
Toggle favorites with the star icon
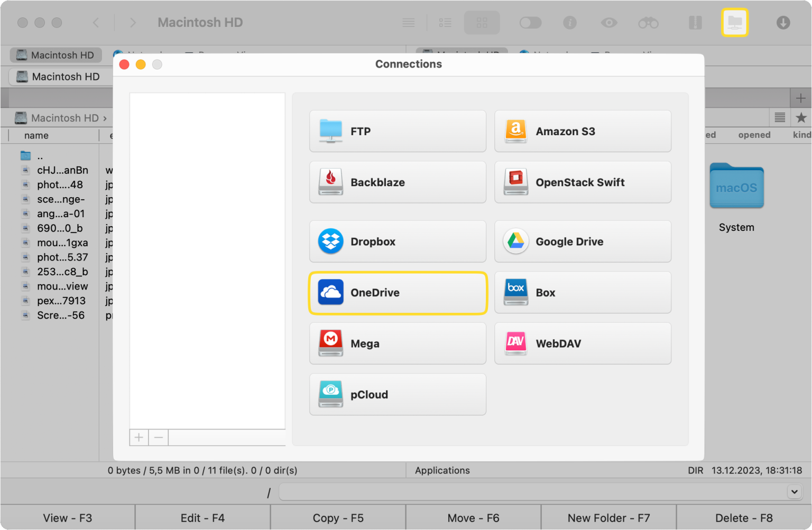tap(802, 117)
